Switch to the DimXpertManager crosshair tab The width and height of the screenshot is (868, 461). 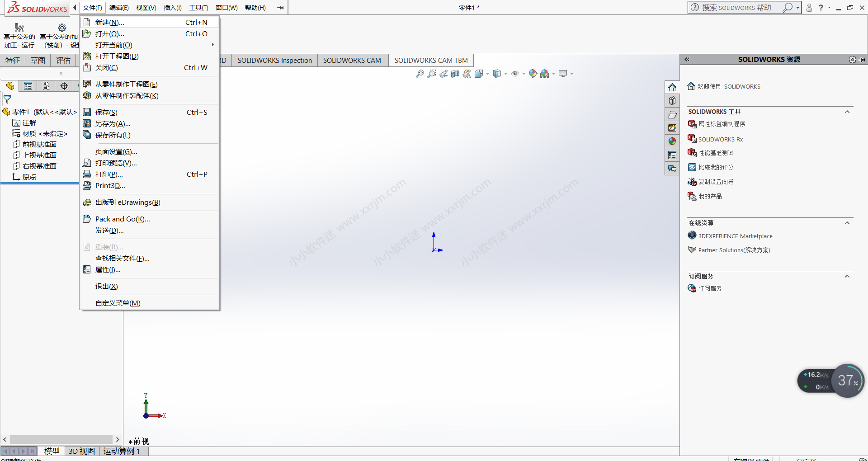point(64,86)
